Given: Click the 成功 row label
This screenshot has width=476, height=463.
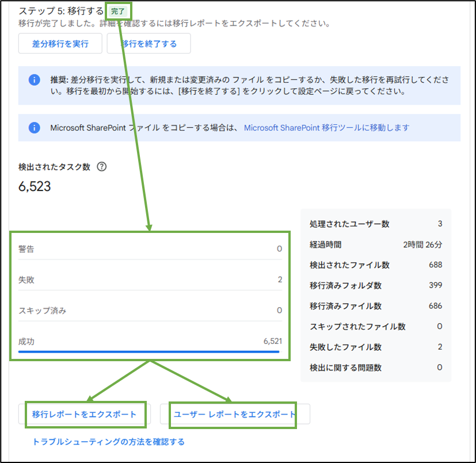Looking at the screenshot, I should (x=26, y=342).
